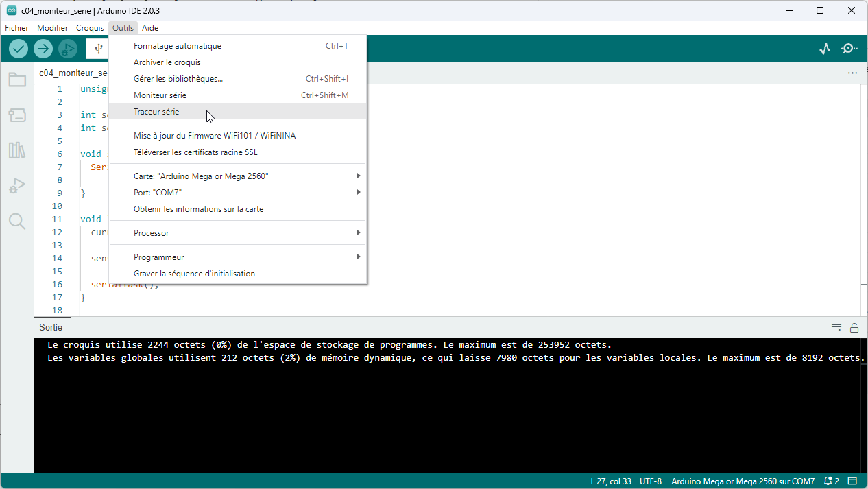The image size is (868, 489).
Task: Toggle the bottom panel icon in status bar
Action: click(x=853, y=481)
